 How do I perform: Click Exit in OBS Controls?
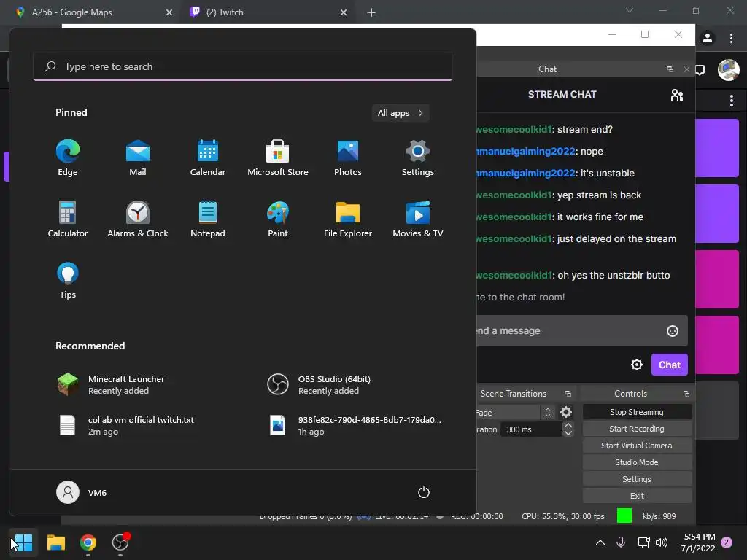[637, 496]
